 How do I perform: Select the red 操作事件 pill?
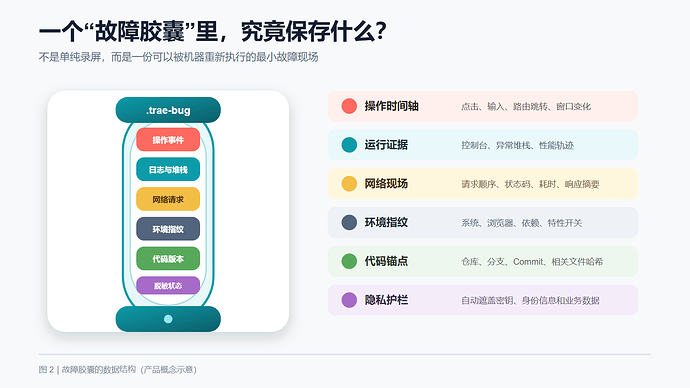tap(168, 140)
